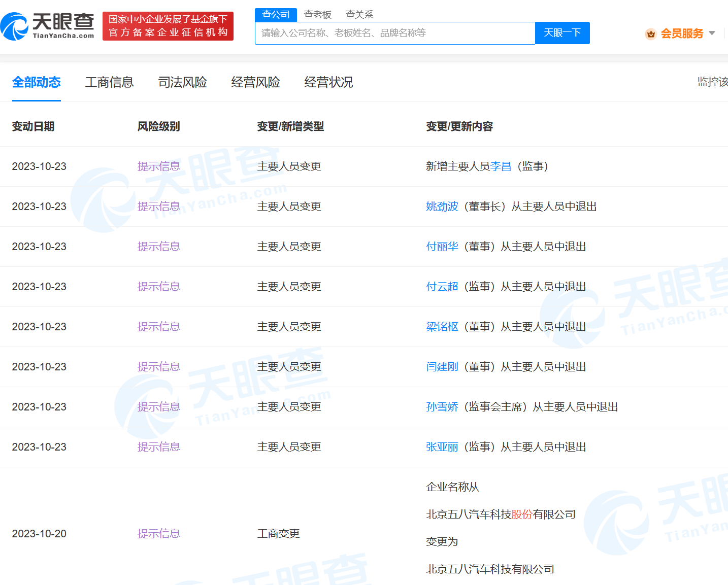Image resolution: width=728 pixels, height=585 pixels.
Task: Open the 李昌 person link
Action: [501, 166]
